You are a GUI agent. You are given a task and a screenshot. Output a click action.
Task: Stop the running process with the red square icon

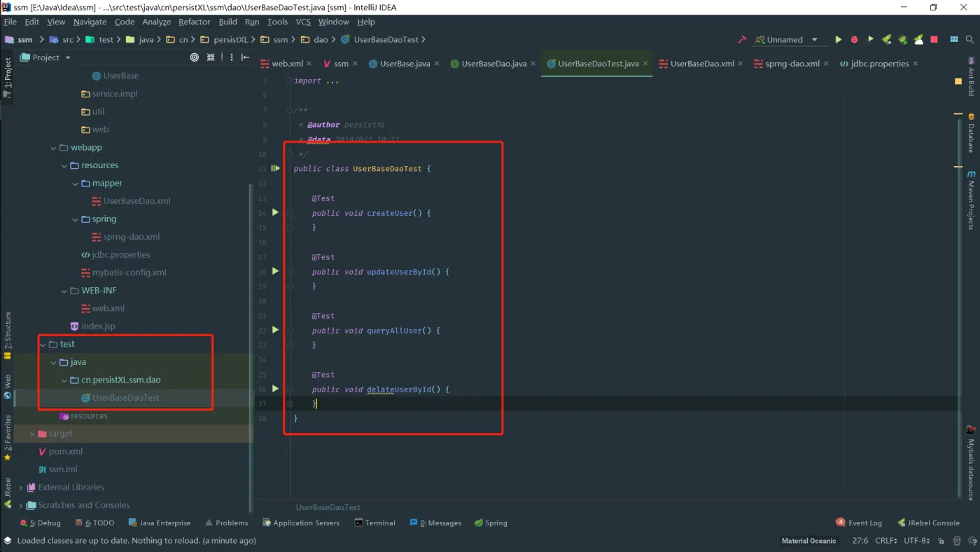pyautogui.click(x=934, y=40)
